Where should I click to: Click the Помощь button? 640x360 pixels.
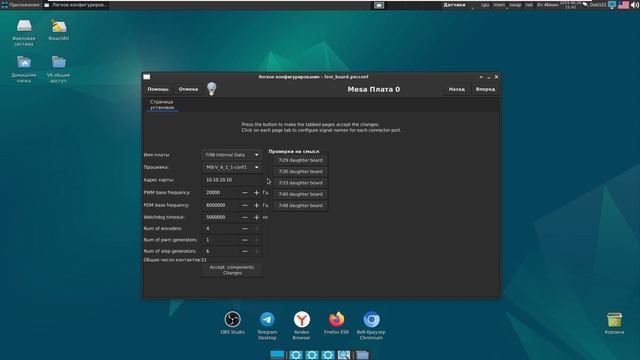(158, 89)
